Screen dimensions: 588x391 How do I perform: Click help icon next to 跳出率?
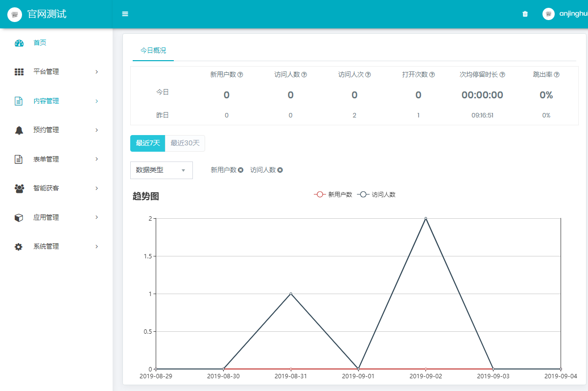tap(556, 75)
